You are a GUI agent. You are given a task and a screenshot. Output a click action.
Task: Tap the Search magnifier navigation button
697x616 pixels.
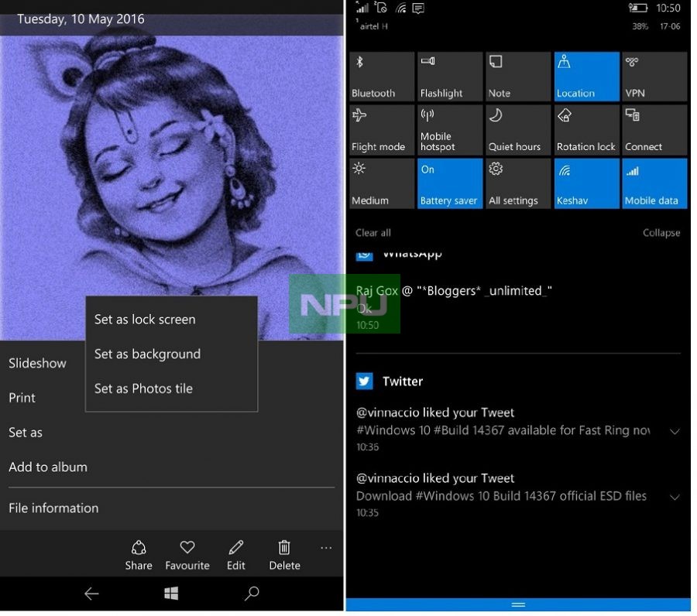click(x=252, y=594)
